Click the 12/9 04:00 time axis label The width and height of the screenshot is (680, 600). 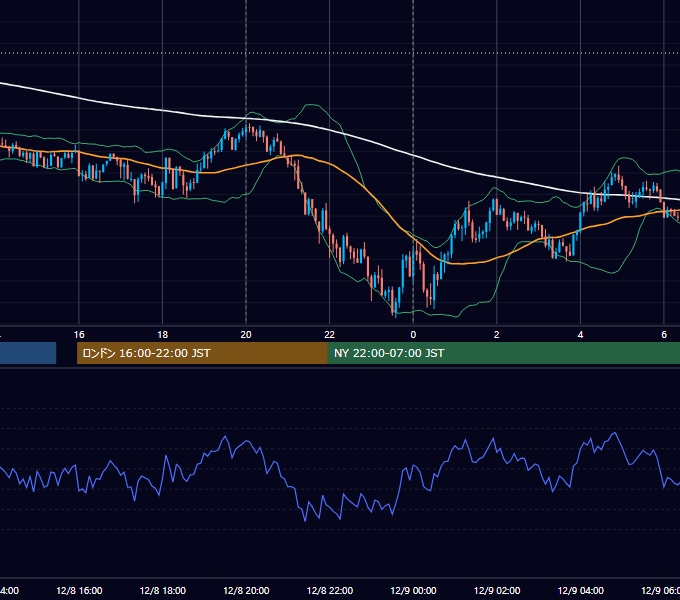pos(580,590)
